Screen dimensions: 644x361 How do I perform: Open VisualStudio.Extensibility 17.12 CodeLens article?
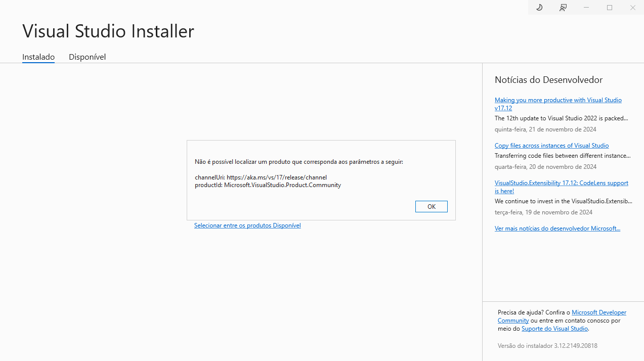(x=561, y=187)
